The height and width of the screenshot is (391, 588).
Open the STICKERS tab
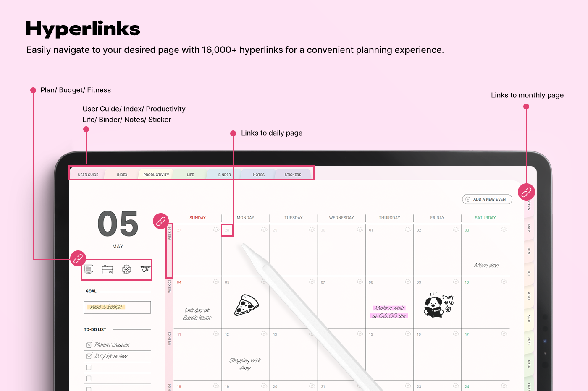(x=293, y=175)
